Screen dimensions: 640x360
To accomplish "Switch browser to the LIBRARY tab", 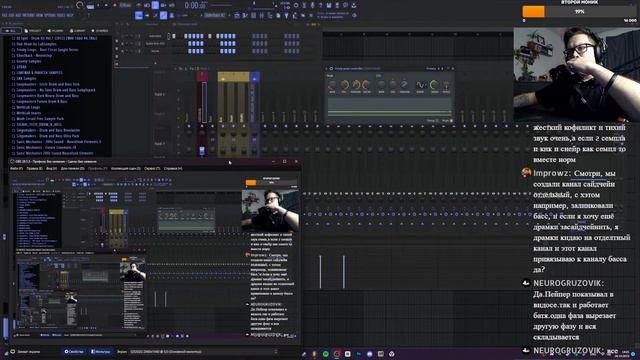I will tap(78, 31).
